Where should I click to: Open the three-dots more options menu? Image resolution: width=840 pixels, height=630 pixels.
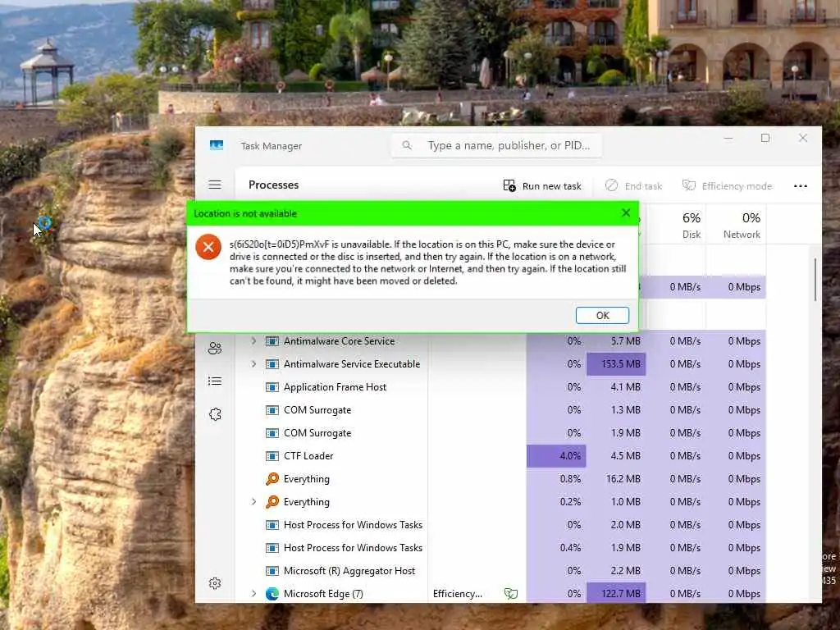tap(801, 186)
